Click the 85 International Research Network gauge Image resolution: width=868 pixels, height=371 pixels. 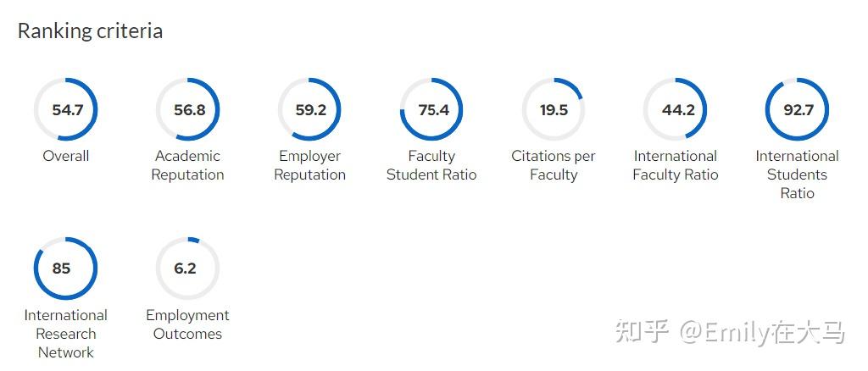(x=66, y=269)
